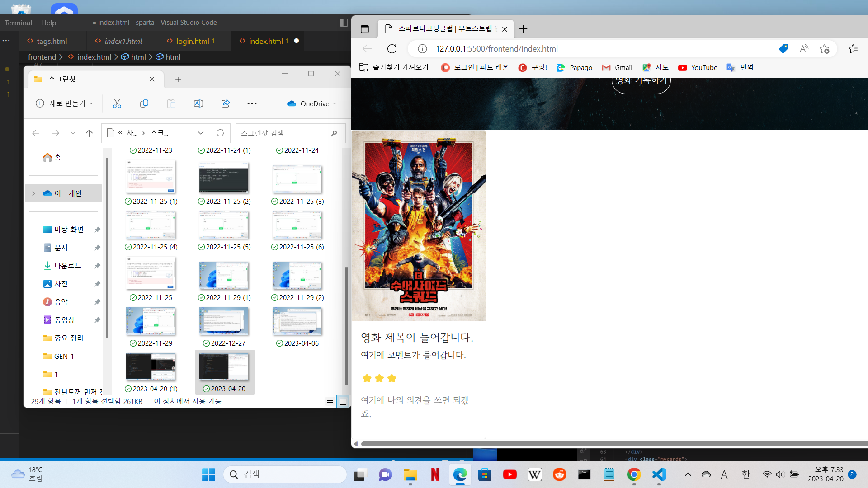
Task: Open the 바탕 화면 item in navigation pane
Action: [69, 230]
